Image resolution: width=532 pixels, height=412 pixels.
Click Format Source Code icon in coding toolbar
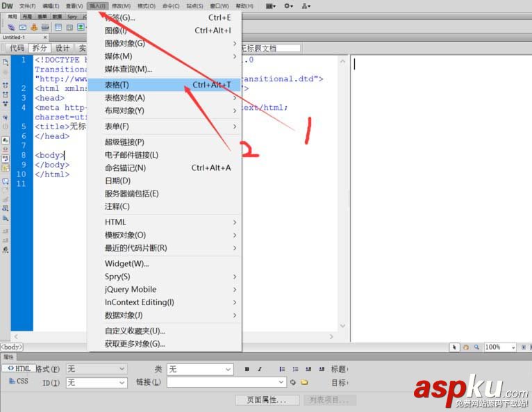click(x=6, y=249)
